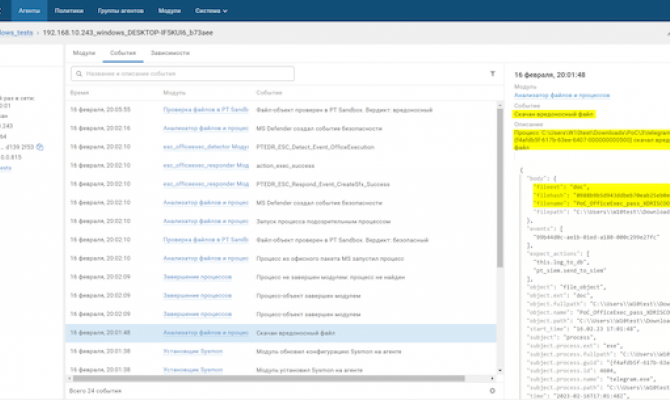Open the Группы агентов section

tap(120, 11)
